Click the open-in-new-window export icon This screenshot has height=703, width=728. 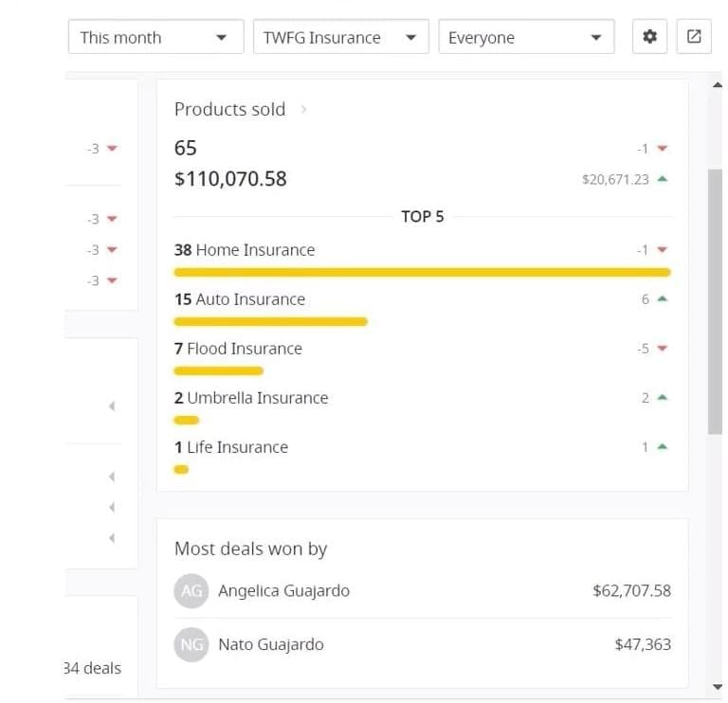(694, 36)
